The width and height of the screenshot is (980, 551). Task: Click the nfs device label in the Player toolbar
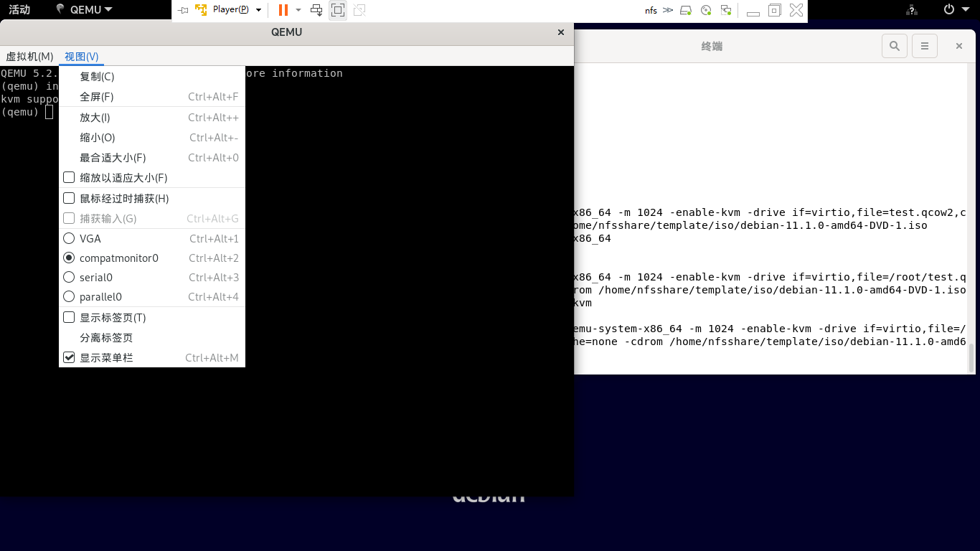click(x=651, y=10)
